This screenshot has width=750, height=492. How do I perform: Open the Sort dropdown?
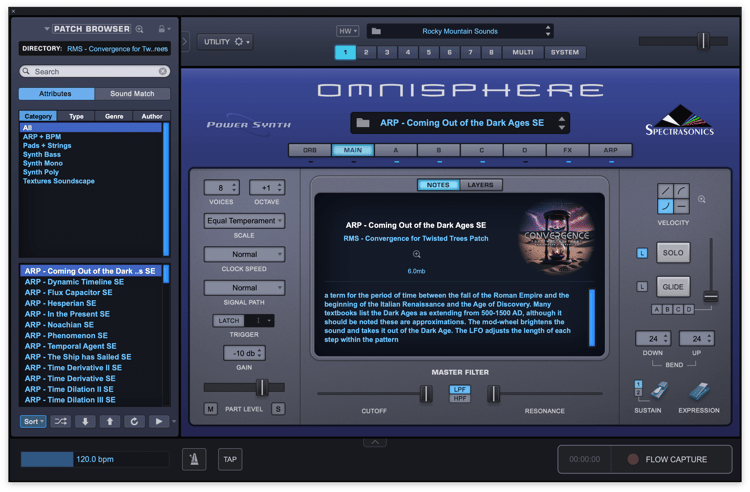pos(33,421)
